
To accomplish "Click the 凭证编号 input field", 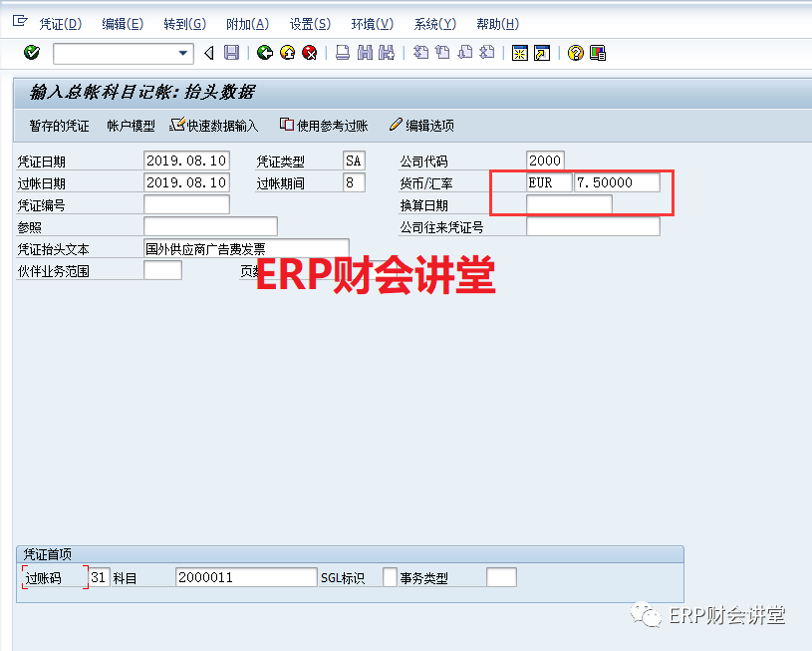I will tap(186, 205).
